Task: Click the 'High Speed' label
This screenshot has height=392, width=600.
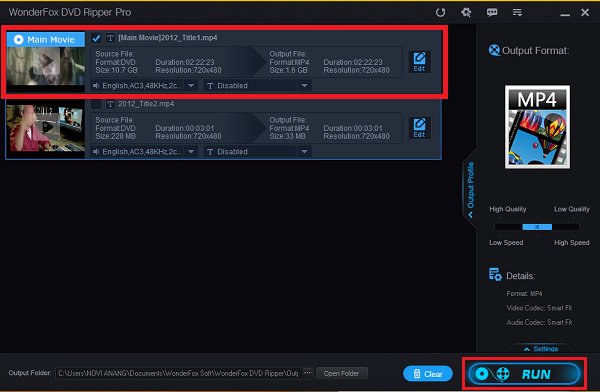Action: pyautogui.click(x=572, y=243)
